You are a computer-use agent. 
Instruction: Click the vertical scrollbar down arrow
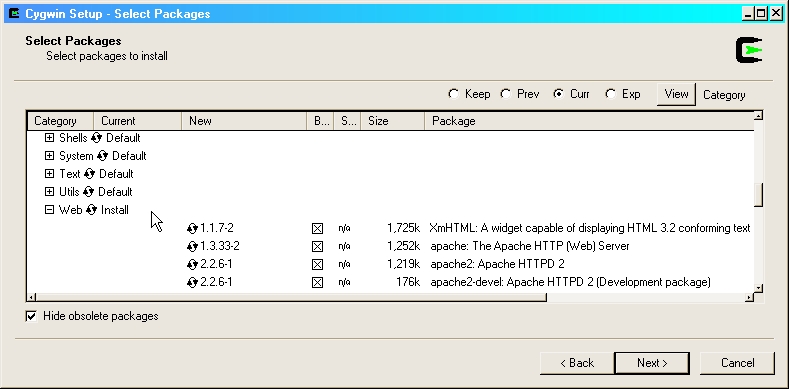758,288
